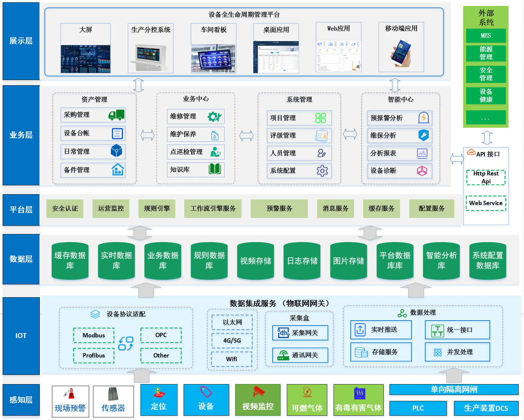Click the MES external system button
Screen dimensions: 524x420
pos(486,36)
